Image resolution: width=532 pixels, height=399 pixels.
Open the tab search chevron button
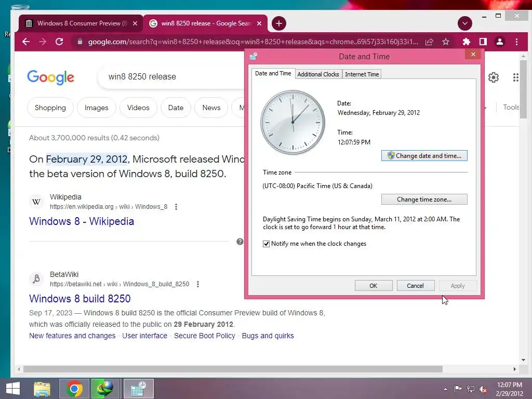coord(465,23)
